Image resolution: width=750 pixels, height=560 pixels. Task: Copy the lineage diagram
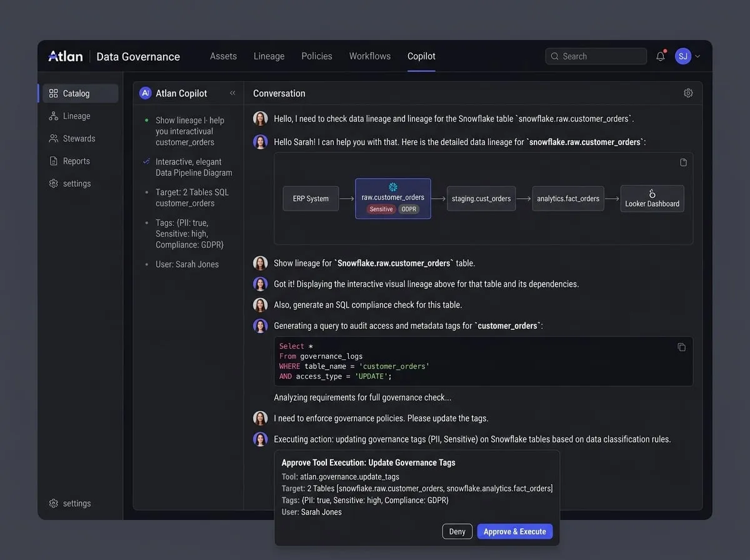click(683, 162)
